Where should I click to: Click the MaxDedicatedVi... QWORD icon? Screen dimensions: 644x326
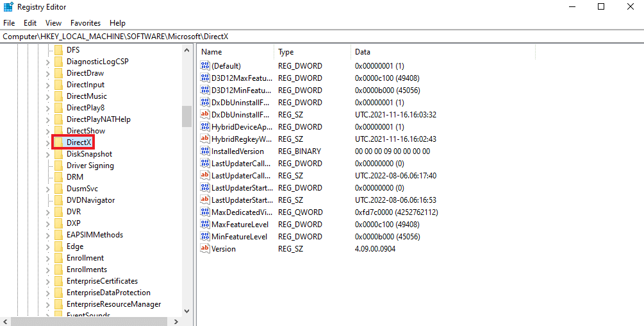pyautogui.click(x=204, y=212)
